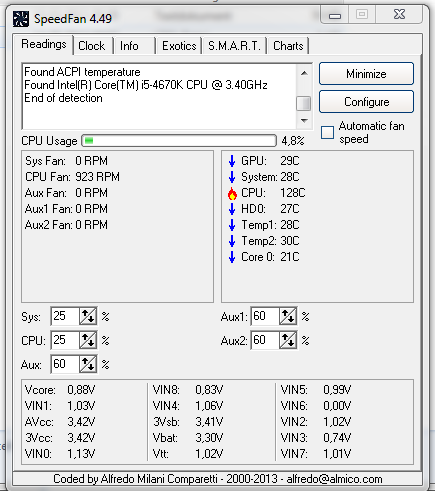Select the 'CPU Fan: 923 RPM' reading

tap(72, 177)
